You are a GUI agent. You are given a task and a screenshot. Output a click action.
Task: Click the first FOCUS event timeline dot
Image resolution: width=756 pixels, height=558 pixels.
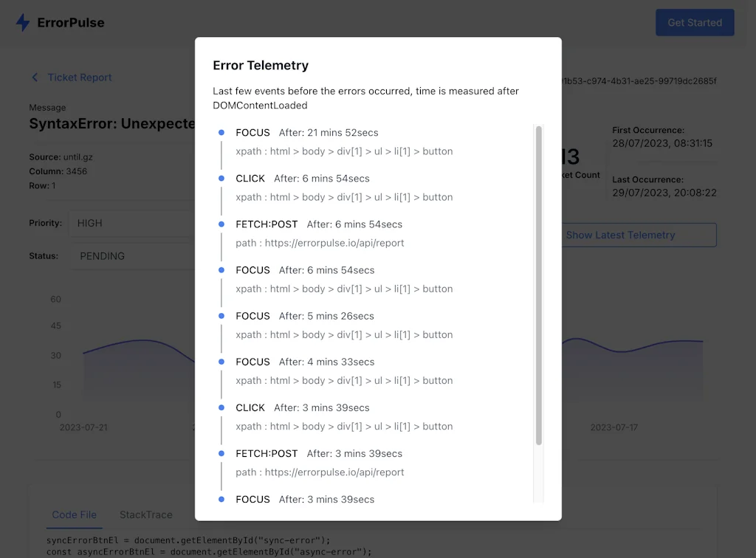coord(221,133)
